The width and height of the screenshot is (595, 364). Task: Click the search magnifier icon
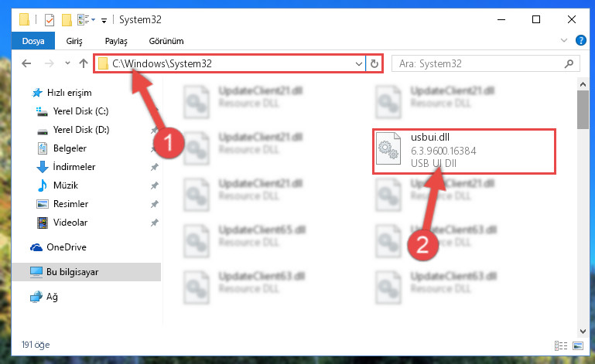pyautogui.click(x=569, y=63)
